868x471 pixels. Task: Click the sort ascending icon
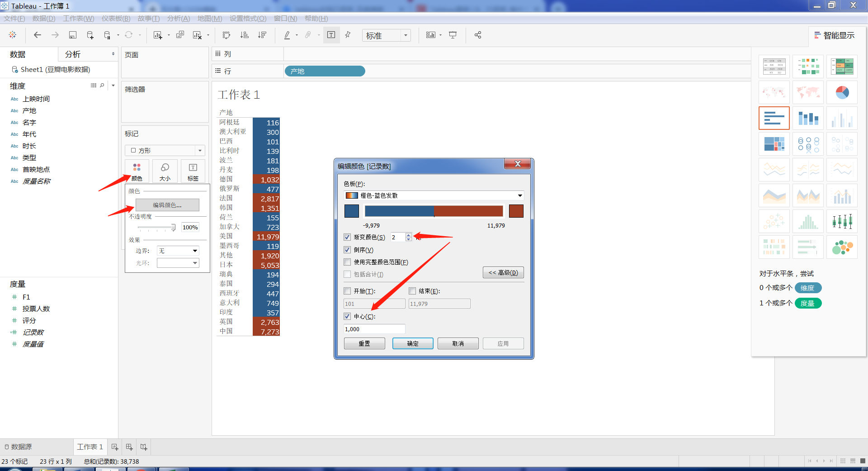click(x=245, y=35)
